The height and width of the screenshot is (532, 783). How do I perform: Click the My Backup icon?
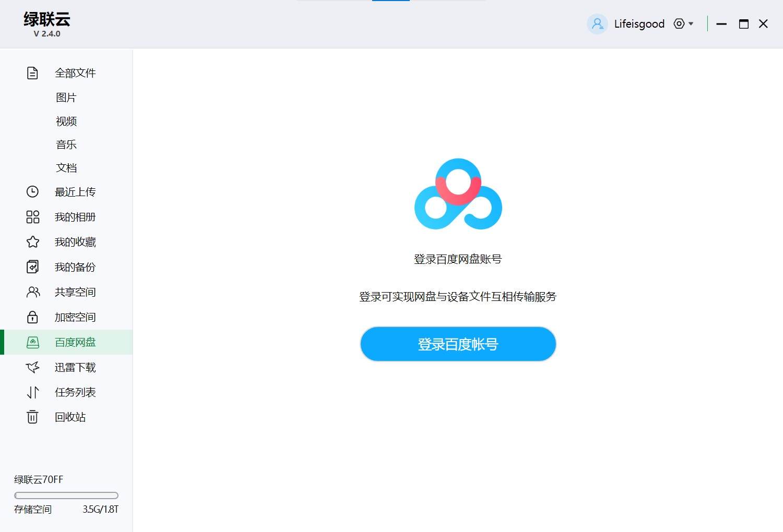pyautogui.click(x=32, y=267)
